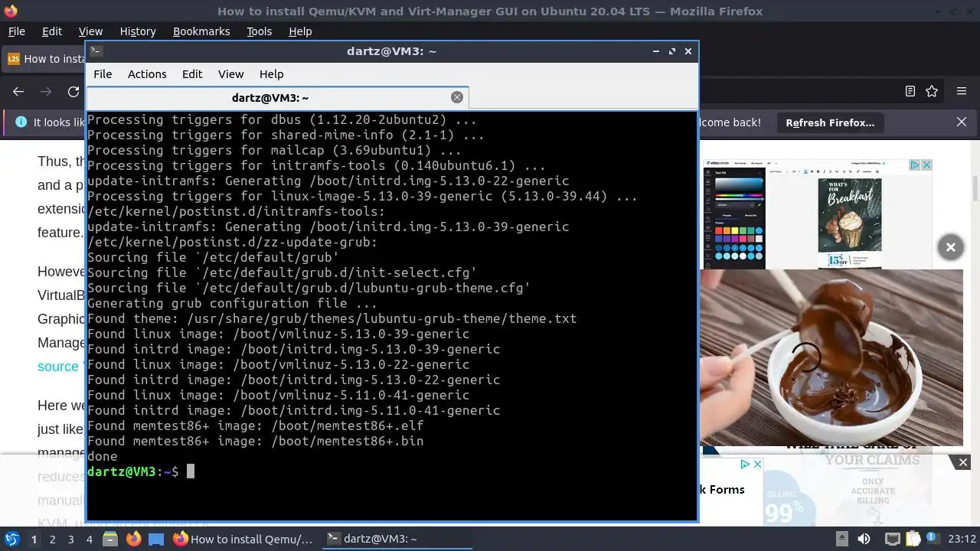This screenshot has width=980, height=551.
Task: Bookmark this page with the star
Action: tap(932, 91)
